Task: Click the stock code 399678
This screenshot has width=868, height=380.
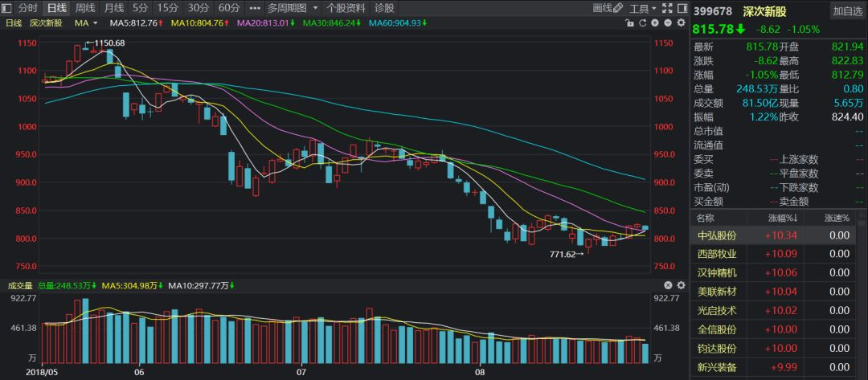Action: pyautogui.click(x=713, y=11)
